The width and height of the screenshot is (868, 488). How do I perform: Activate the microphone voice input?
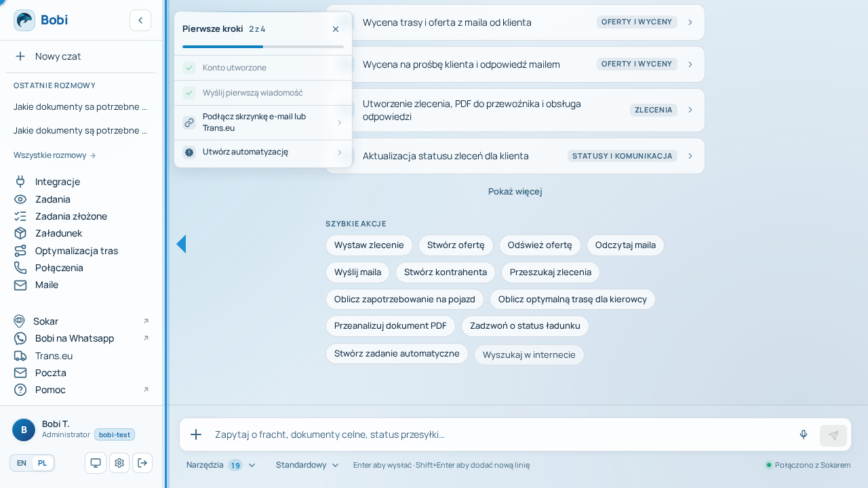pyautogui.click(x=804, y=434)
